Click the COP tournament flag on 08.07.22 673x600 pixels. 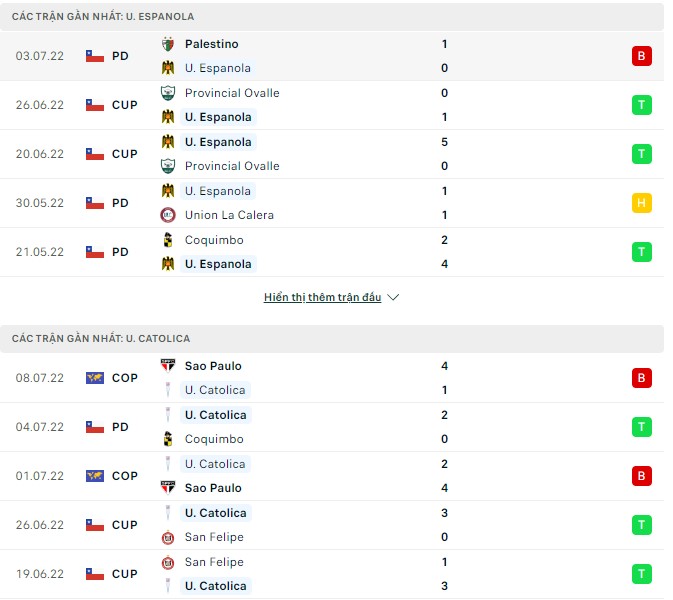95,378
